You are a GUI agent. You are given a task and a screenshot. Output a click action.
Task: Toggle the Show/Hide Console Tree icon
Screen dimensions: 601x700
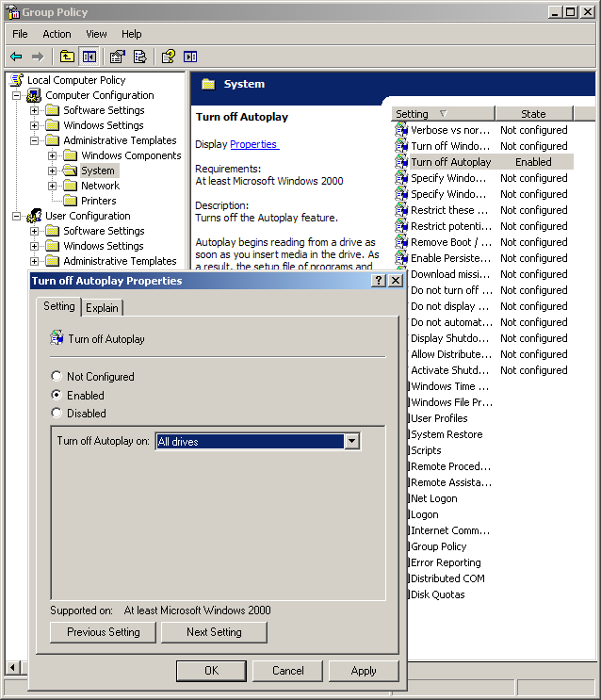(89, 57)
